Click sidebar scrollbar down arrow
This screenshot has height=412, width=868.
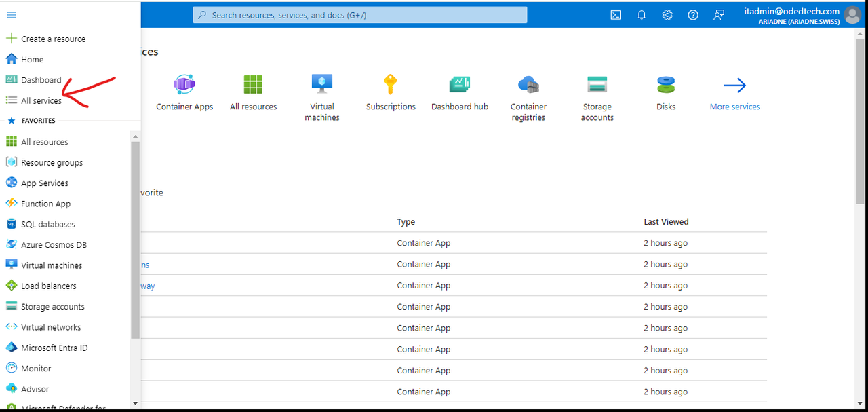[135, 403]
